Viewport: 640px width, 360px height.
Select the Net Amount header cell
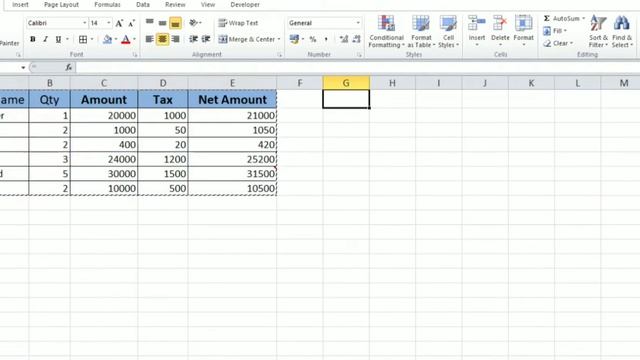[x=232, y=100]
